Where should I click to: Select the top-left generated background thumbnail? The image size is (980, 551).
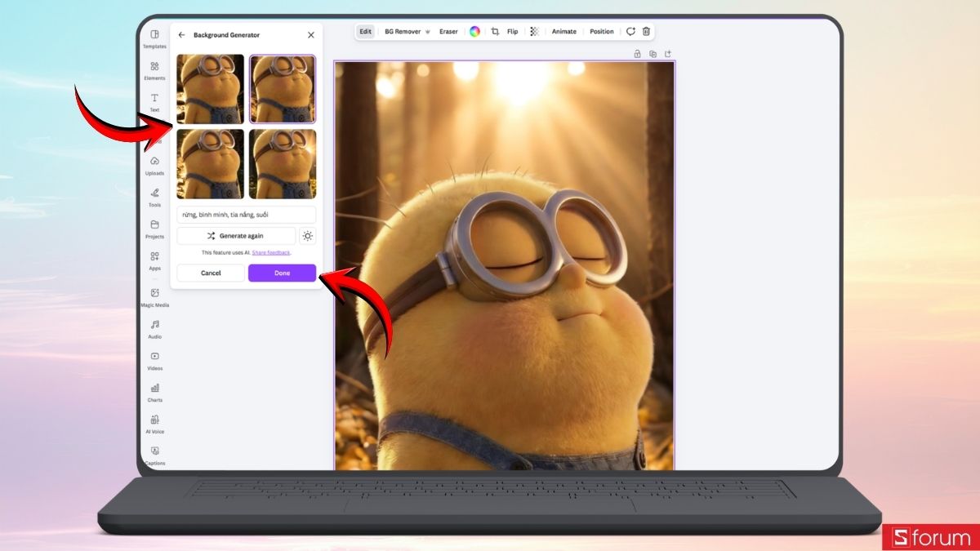[210, 88]
